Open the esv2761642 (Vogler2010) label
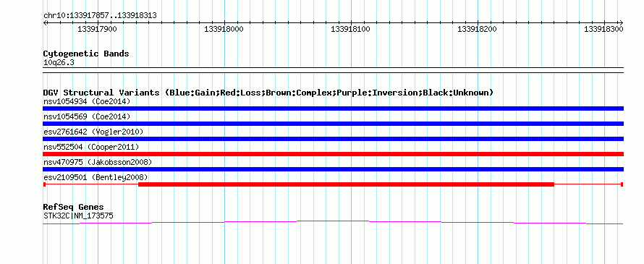The width and height of the screenshot is (644, 264). click(93, 132)
